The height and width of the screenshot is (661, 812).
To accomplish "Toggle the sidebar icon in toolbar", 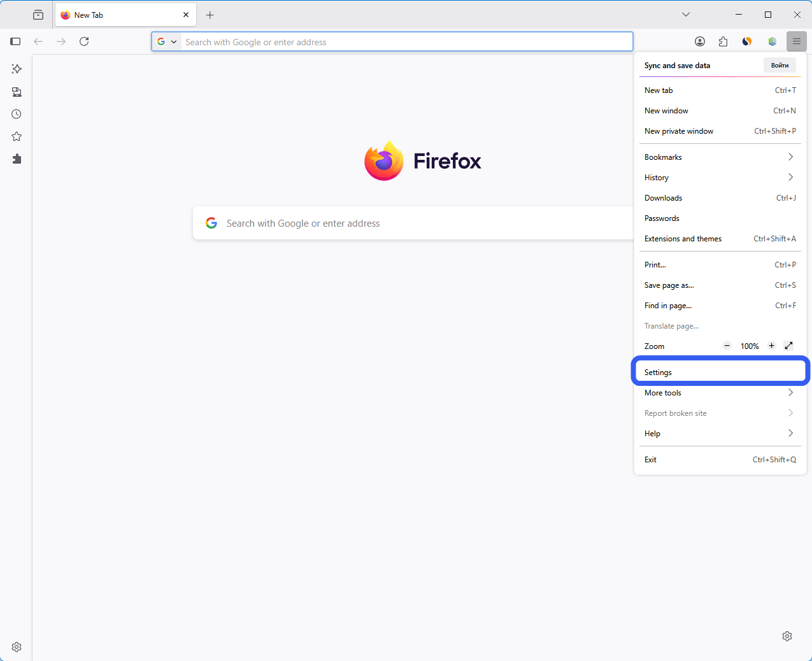I will 15,41.
